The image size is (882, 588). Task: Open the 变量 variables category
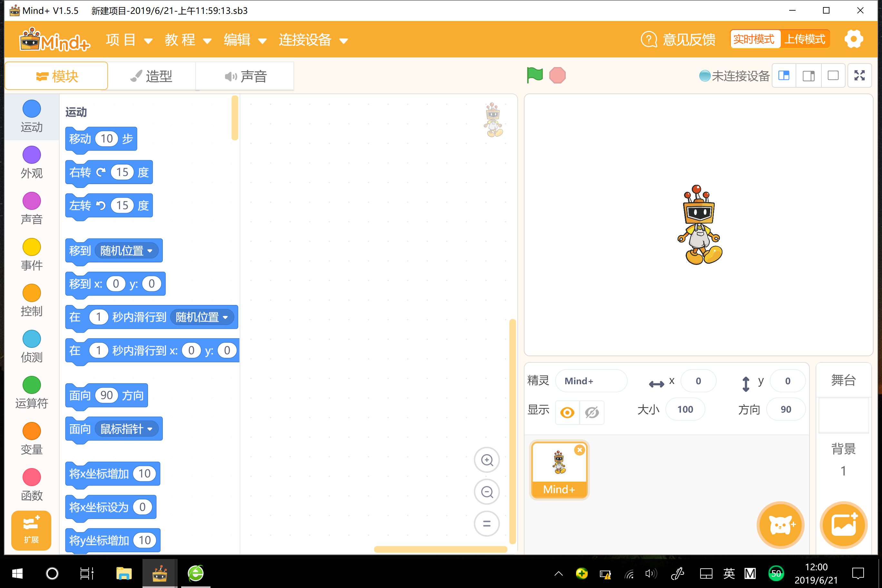(x=32, y=439)
